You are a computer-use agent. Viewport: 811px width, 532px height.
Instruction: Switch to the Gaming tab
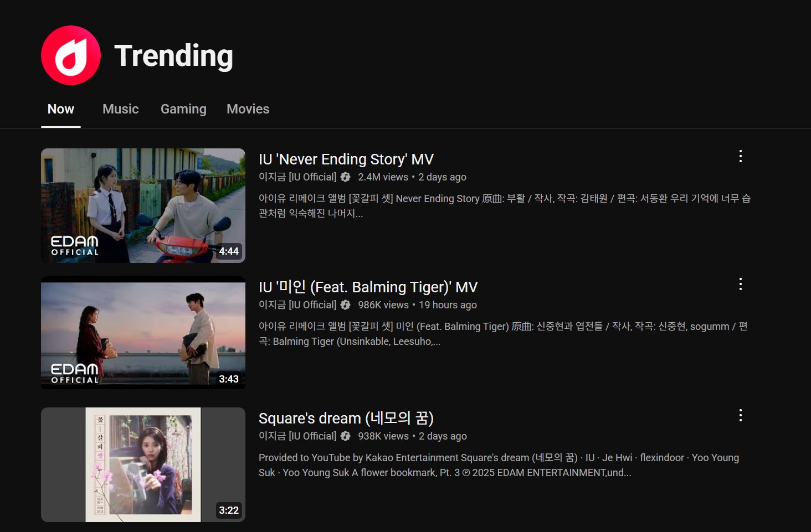pyautogui.click(x=183, y=109)
